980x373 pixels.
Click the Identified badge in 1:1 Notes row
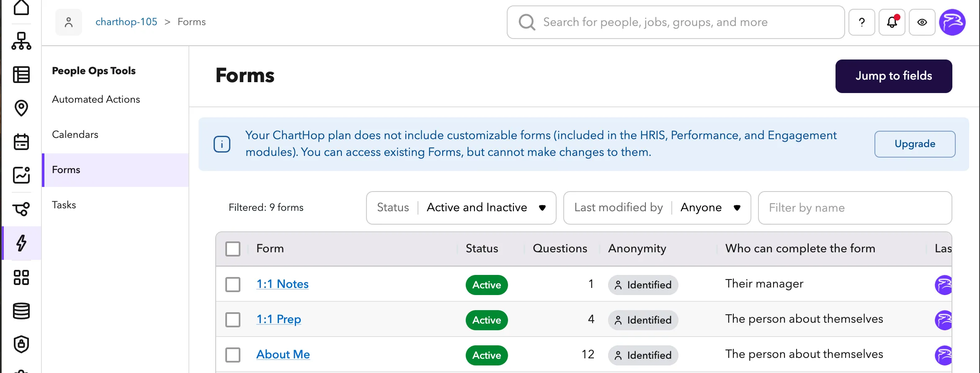[643, 285]
